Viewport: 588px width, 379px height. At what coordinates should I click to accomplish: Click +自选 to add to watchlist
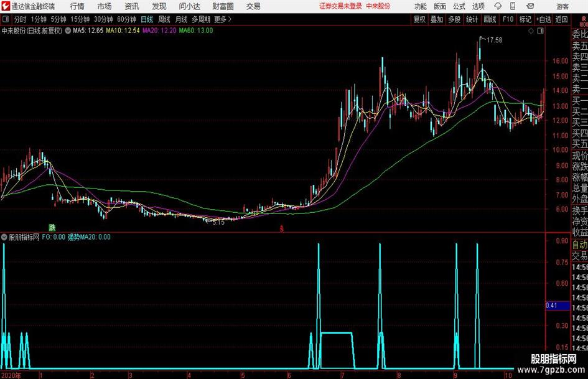click(x=543, y=19)
